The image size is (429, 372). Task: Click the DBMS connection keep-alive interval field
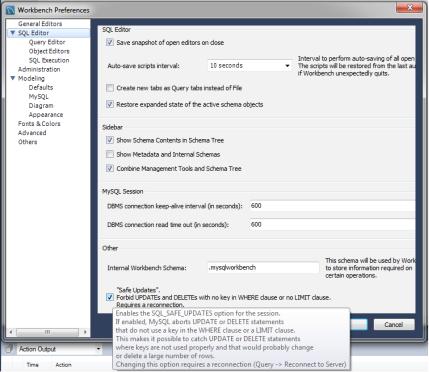coord(332,206)
